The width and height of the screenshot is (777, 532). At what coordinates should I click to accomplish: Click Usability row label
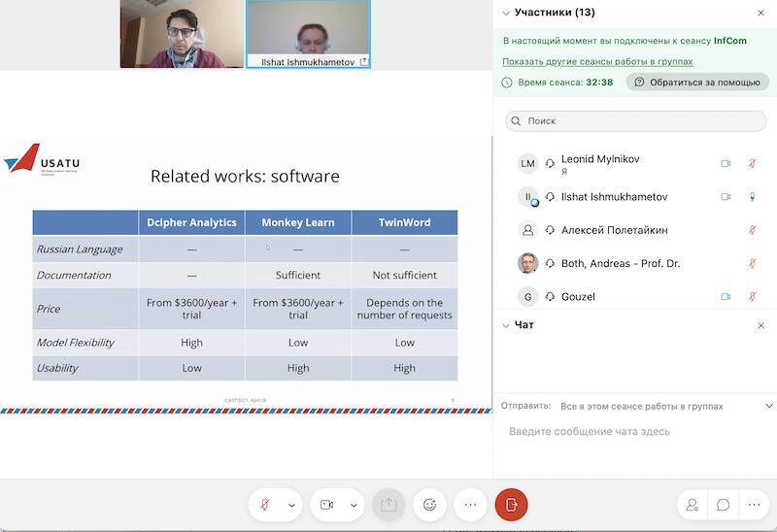57,368
